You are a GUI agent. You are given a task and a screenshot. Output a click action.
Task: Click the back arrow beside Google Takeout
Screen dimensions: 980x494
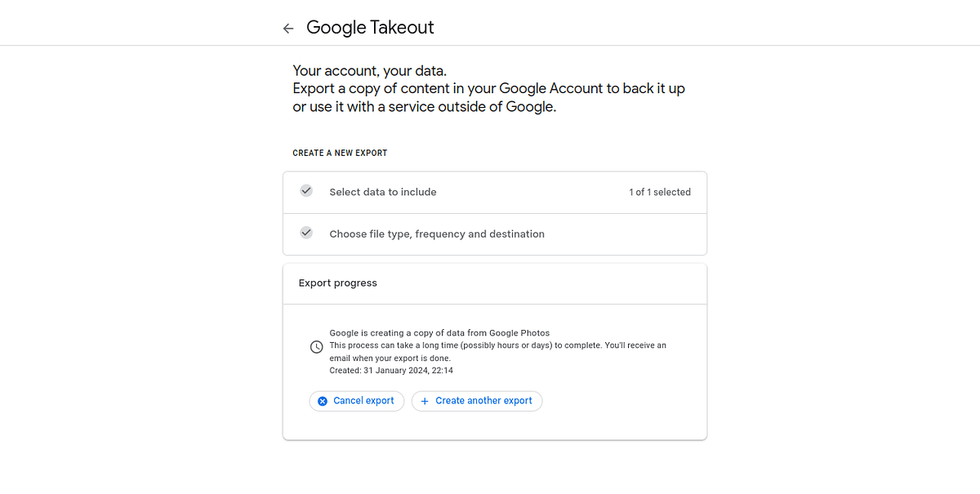point(287,29)
